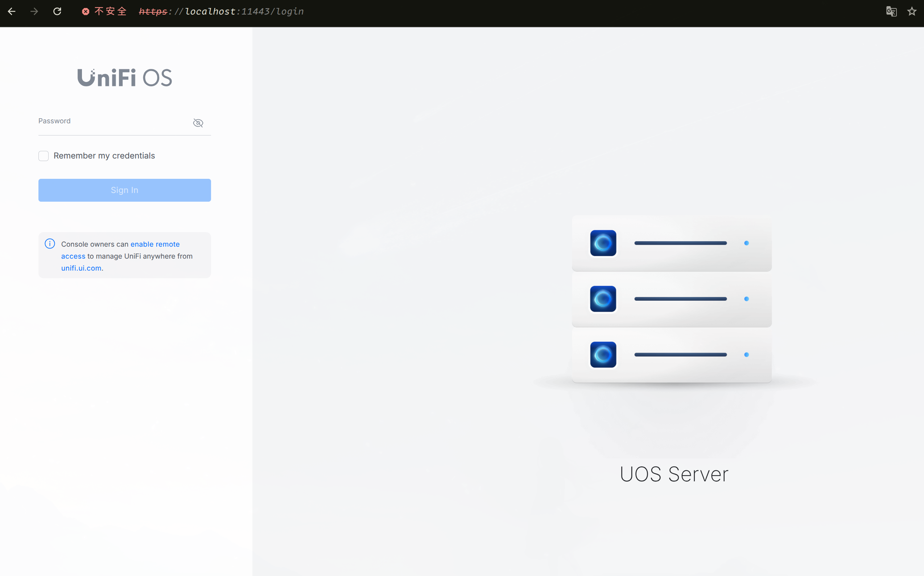Click the 不安全 security label
Image resolution: width=924 pixels, height=576 pixels.
[x=111, y=12]
